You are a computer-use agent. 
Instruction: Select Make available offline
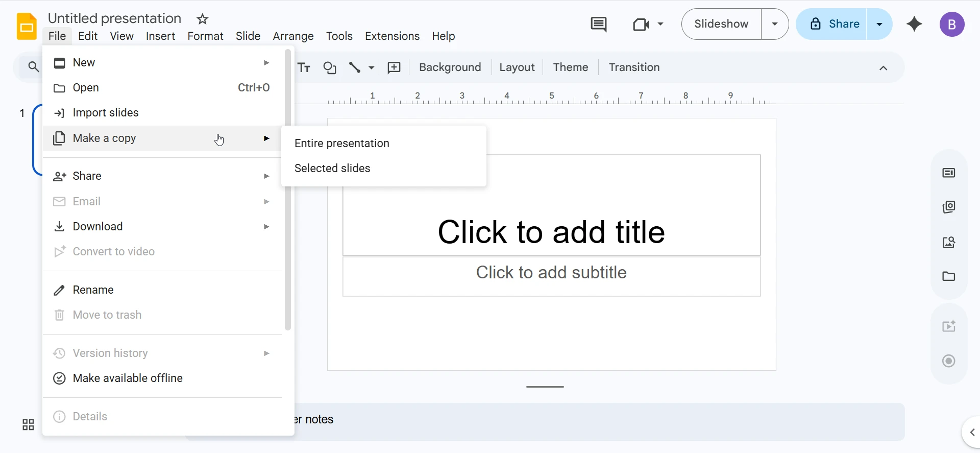click(162, 378)
